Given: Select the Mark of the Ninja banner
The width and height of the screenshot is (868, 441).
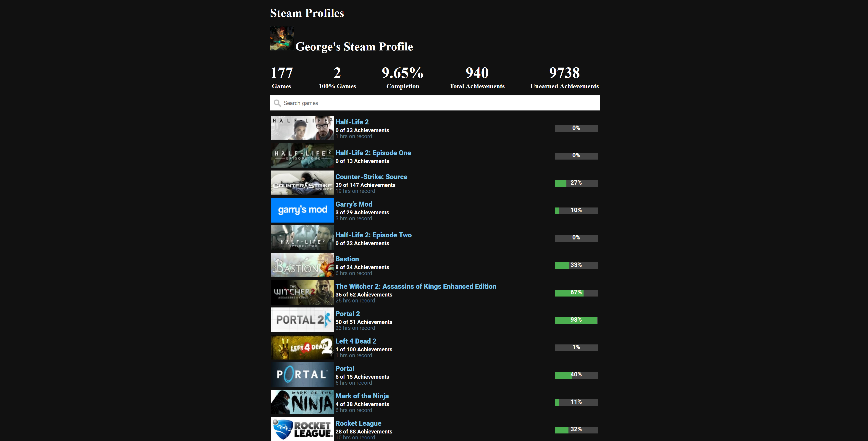Looking at the screenshot, I should pos(302,402).
